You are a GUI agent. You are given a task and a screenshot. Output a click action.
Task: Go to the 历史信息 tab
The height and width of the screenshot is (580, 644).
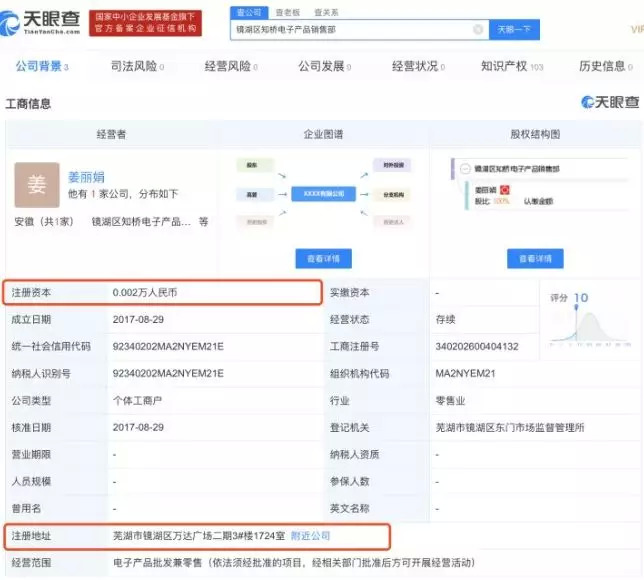pos(606,67)
